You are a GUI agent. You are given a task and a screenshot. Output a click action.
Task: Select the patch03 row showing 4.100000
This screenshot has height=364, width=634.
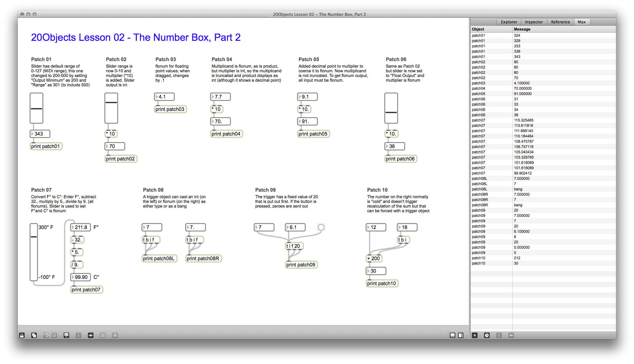click(x=543, y=83)
